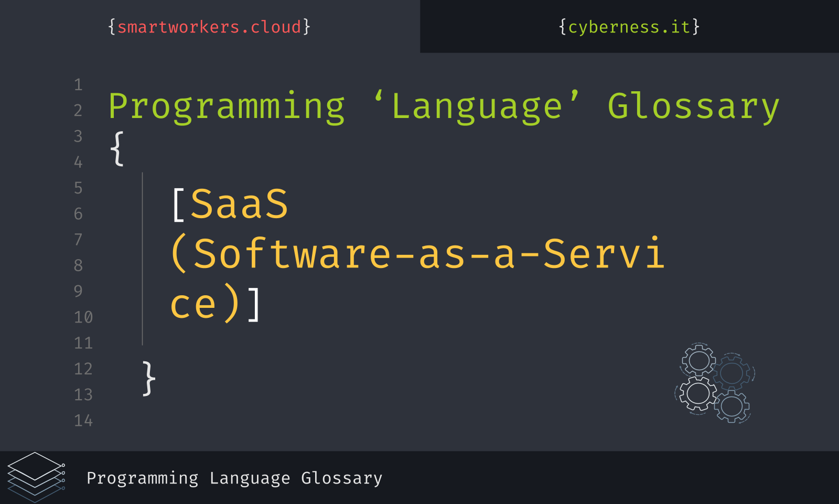Switch to the {smartworkers.cloud} tab
Viewport: 839px width, 504px height.
click(x=209, y=27)
